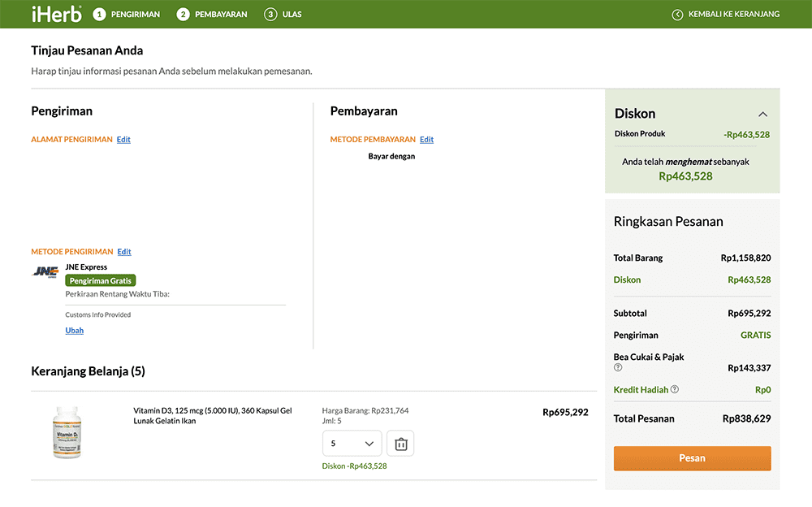812x507 pixels.
Task: Click step 3 circle icon for Ulas
Action: click(270, 15)
